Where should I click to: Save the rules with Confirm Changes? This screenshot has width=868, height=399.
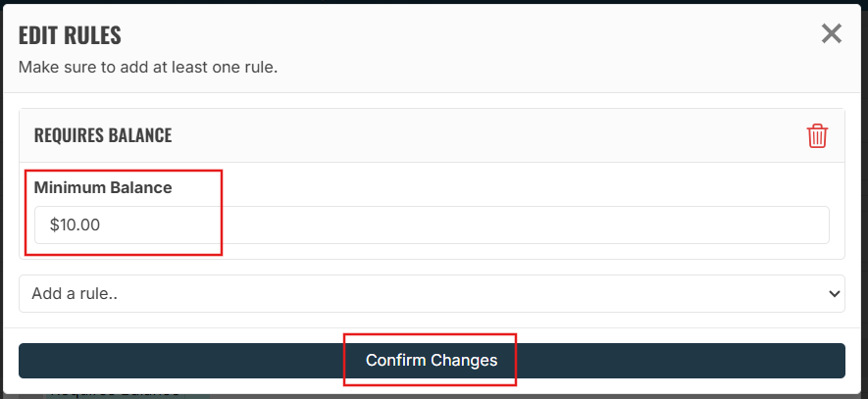pos(432,360)
